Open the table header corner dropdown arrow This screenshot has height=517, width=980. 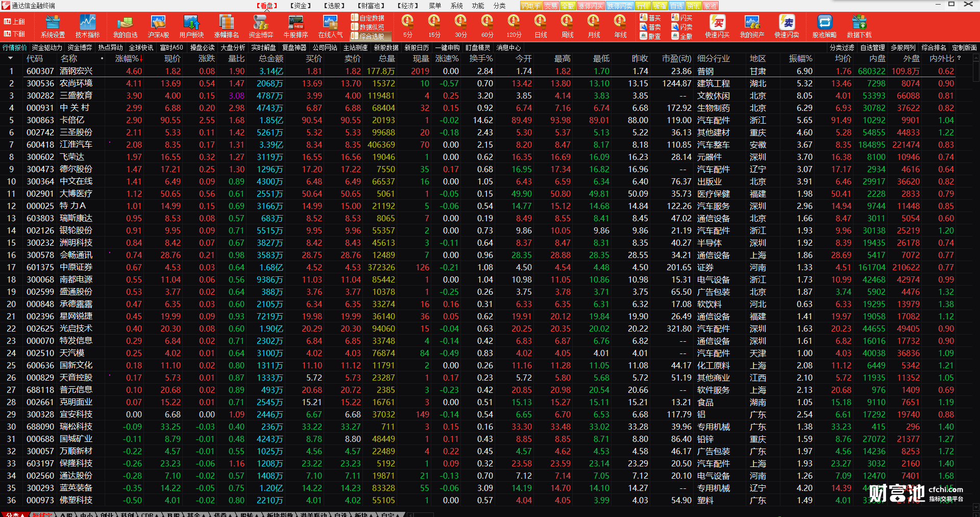click(x=10, y=58)
